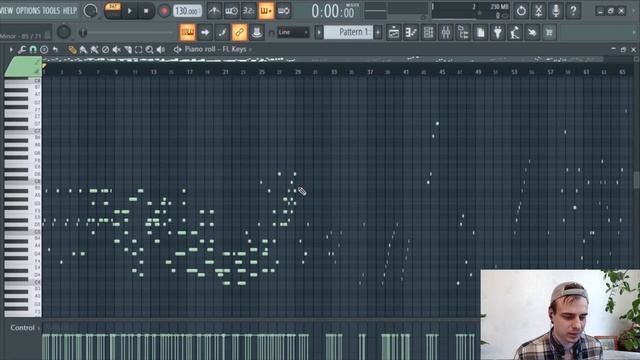Choose the Select marquee tool
This screenshot has width=640, height=360.
(x=139, y=50)
